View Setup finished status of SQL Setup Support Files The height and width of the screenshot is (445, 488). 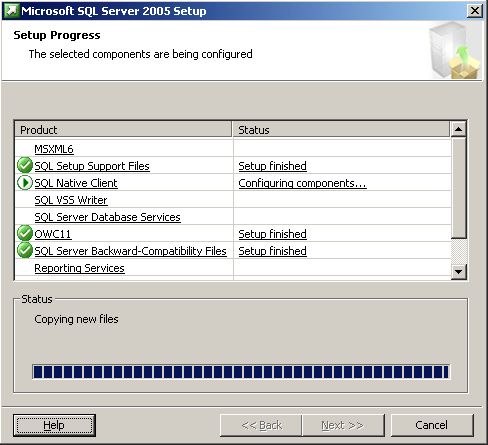tap(272, 166)
